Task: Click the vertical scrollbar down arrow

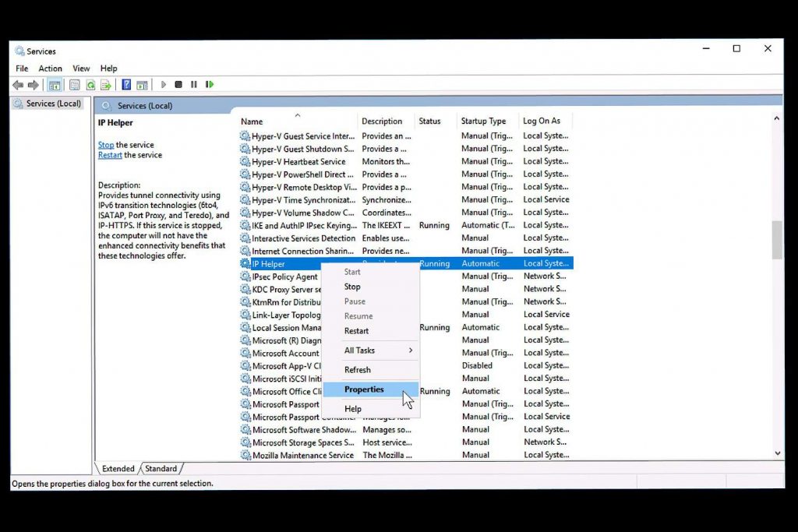Action: (x=776, y=453)
